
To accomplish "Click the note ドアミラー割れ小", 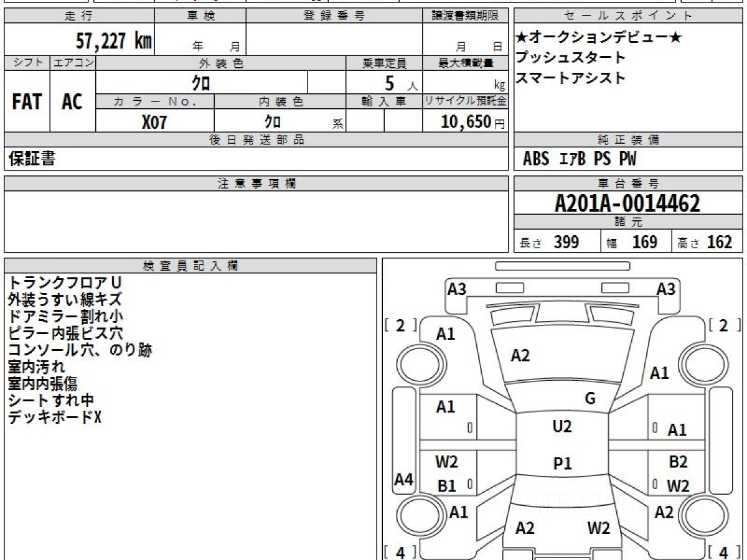I will pyautogui.click(x=65, y=317).
